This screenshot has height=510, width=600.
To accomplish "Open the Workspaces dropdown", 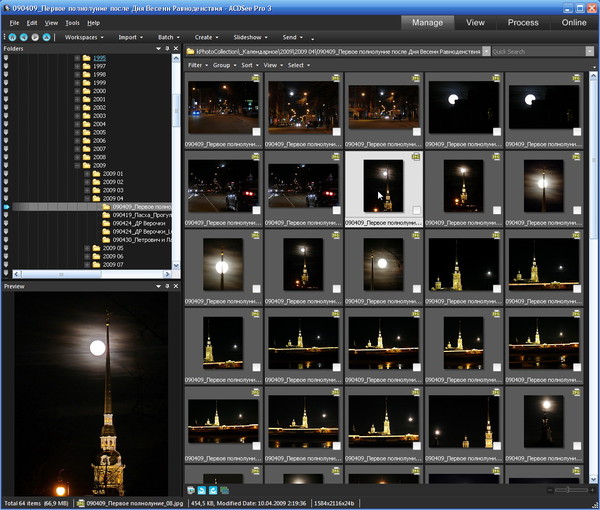I will (x=84, y=37).
